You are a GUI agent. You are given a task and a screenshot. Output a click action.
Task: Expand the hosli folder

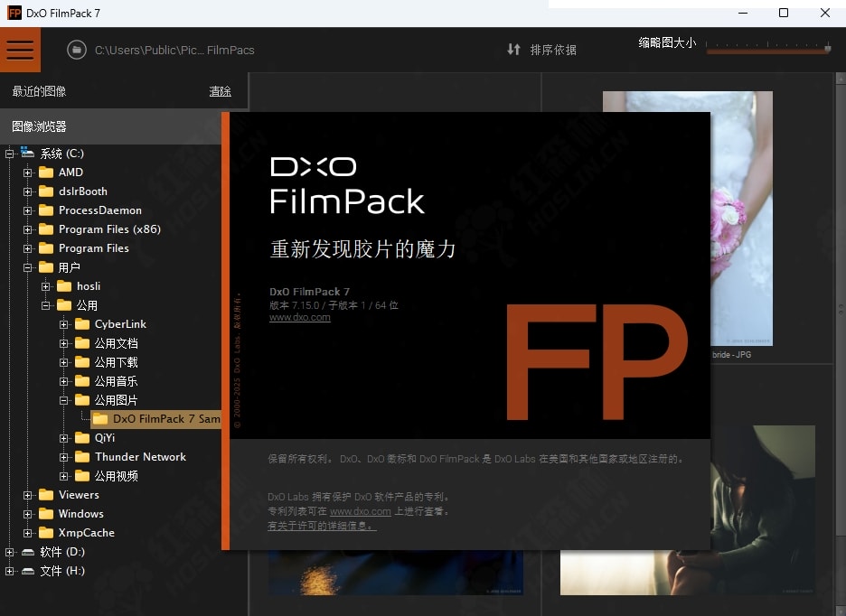(46, 286)
